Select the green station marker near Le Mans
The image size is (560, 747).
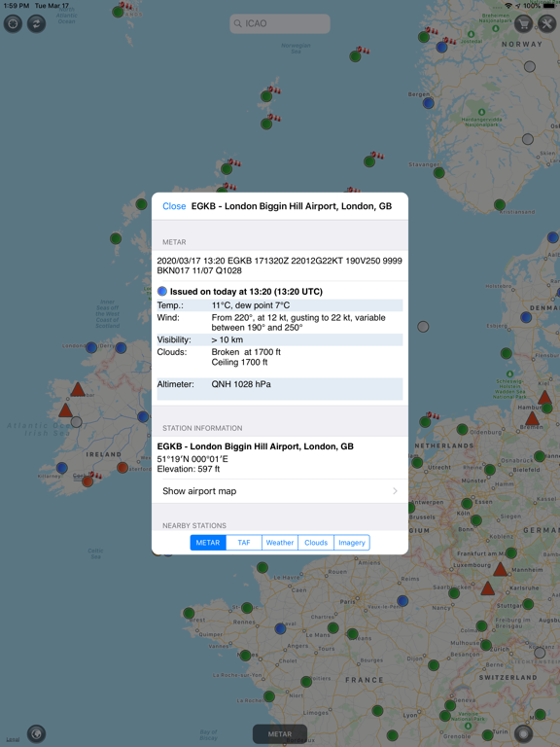point(332,628)
